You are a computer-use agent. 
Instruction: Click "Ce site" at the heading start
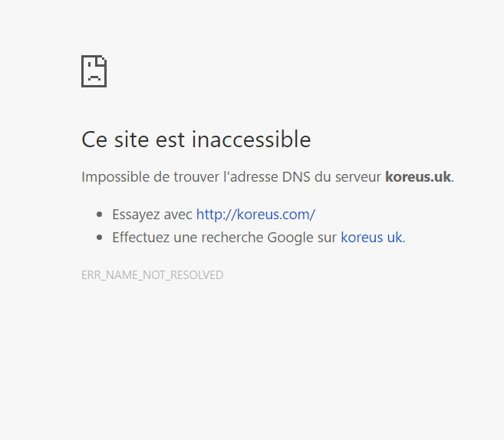[x=114, y=140]
